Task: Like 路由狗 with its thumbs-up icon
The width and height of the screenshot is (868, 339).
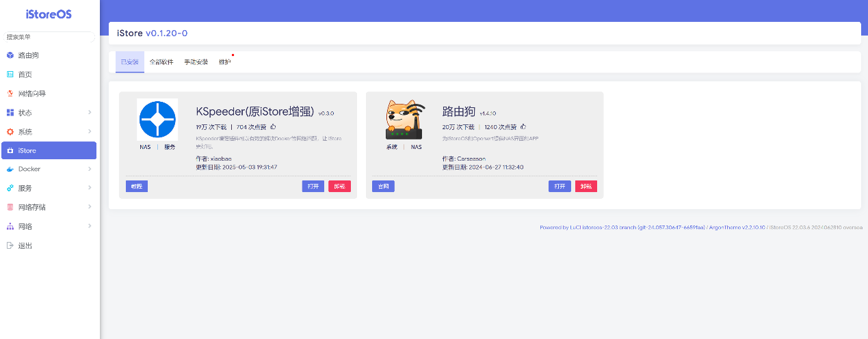Action: [523, 126]
